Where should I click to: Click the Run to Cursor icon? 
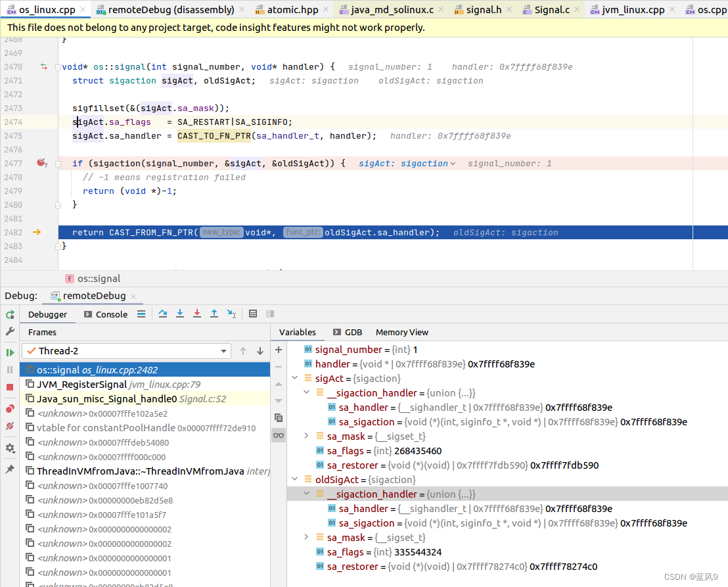(231, 314)
